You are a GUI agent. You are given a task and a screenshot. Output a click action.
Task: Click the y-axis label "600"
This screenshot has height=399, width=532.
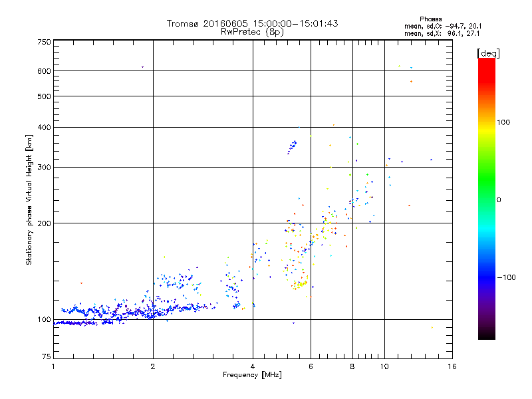45,71
